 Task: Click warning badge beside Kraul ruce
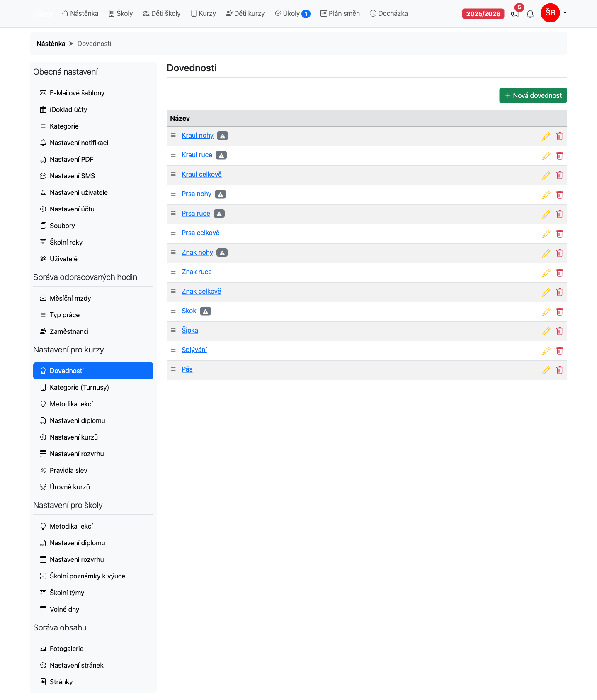[221, 155]
